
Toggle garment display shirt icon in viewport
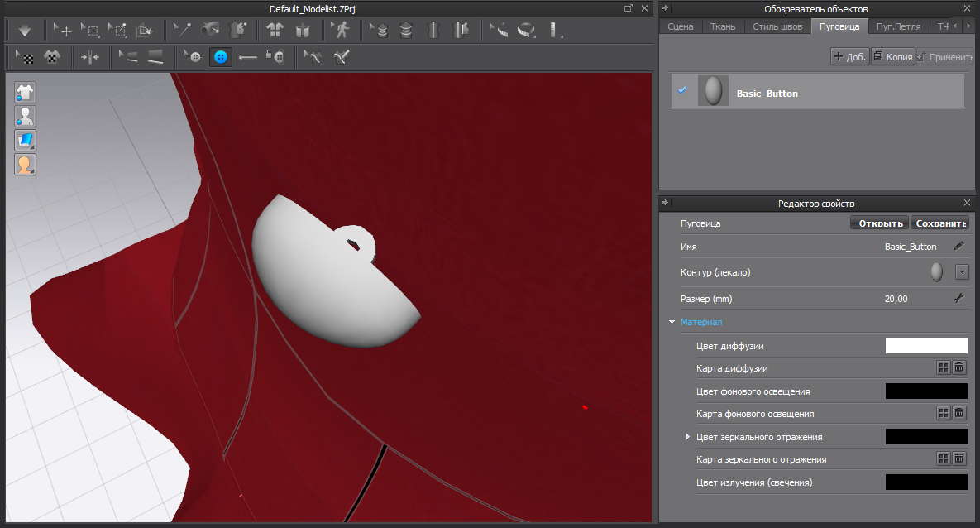click(25, 92)
